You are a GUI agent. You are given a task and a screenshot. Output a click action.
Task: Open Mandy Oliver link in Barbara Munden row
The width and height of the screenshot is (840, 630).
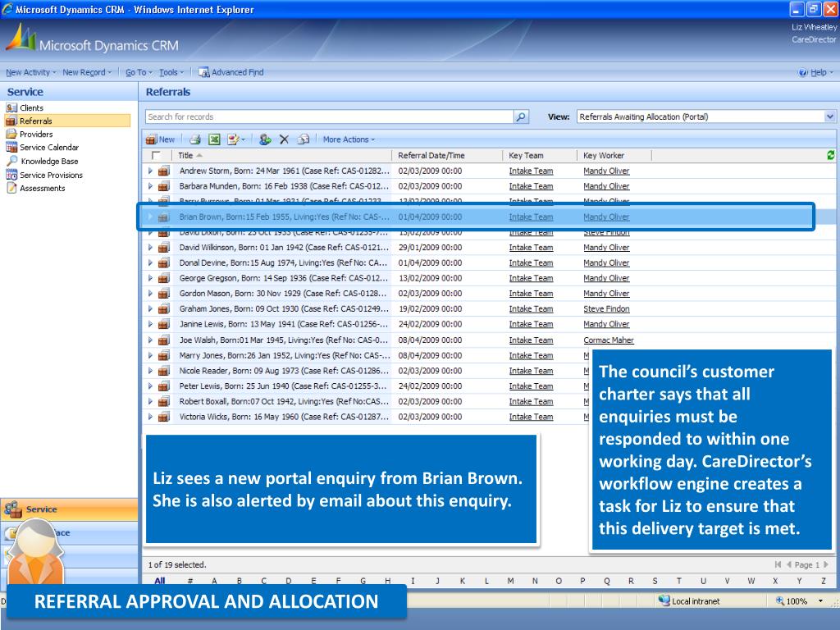(606, 186)
